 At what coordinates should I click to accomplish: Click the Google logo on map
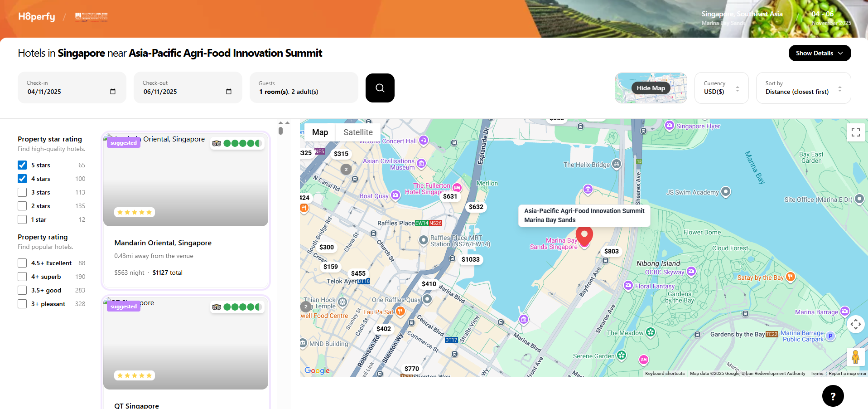click(x=317, y=370)
